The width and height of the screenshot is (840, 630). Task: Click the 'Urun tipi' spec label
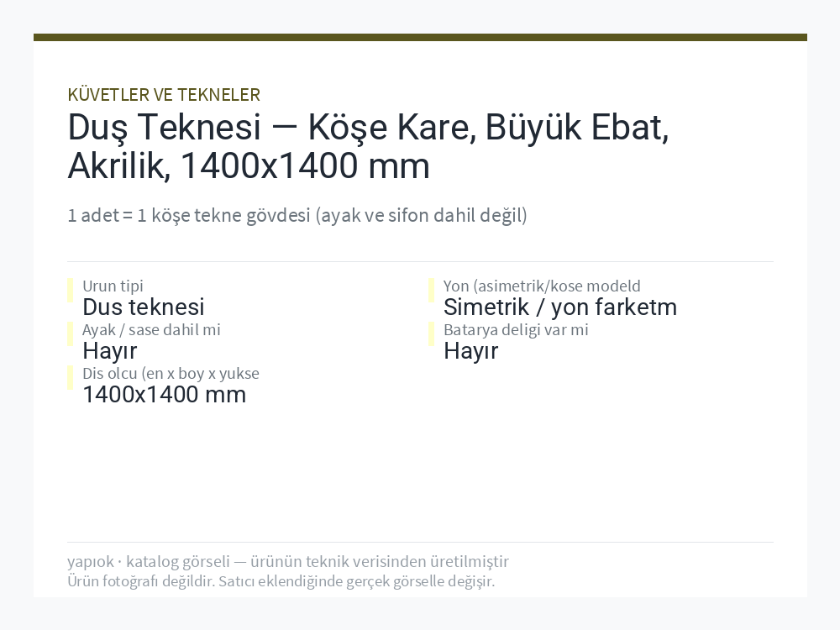(113, 286)
